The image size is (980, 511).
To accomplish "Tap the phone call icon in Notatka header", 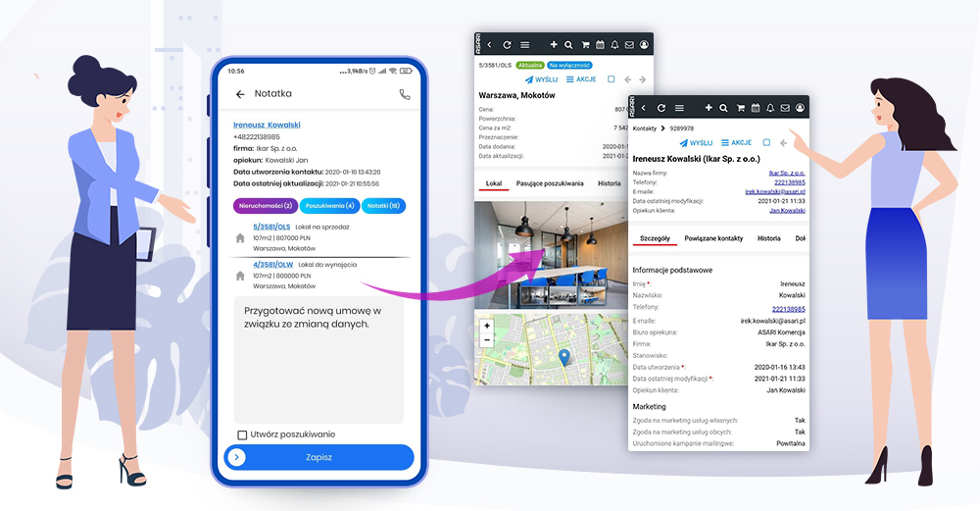I will (x=405, y=94).
